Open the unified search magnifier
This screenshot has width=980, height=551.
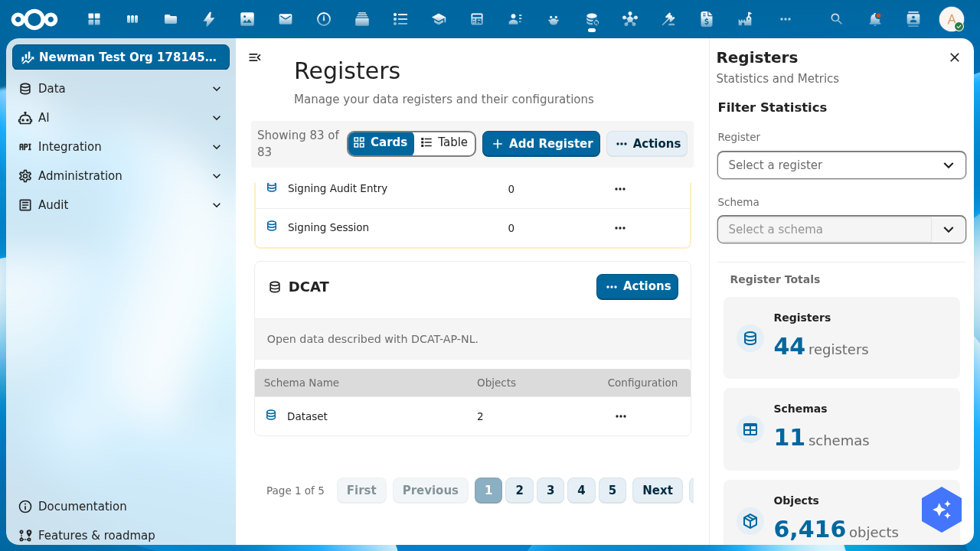837,19
